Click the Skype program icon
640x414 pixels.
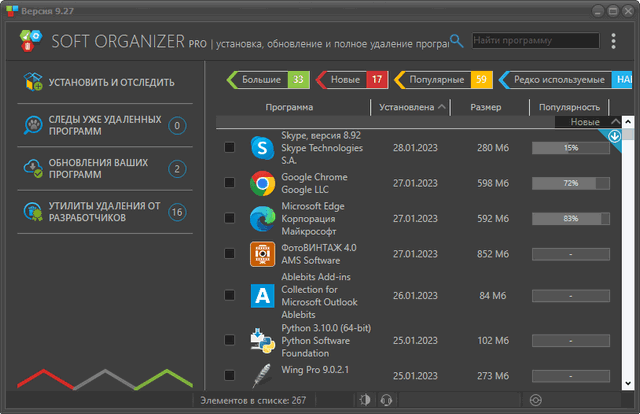click(x=263, y=148)
